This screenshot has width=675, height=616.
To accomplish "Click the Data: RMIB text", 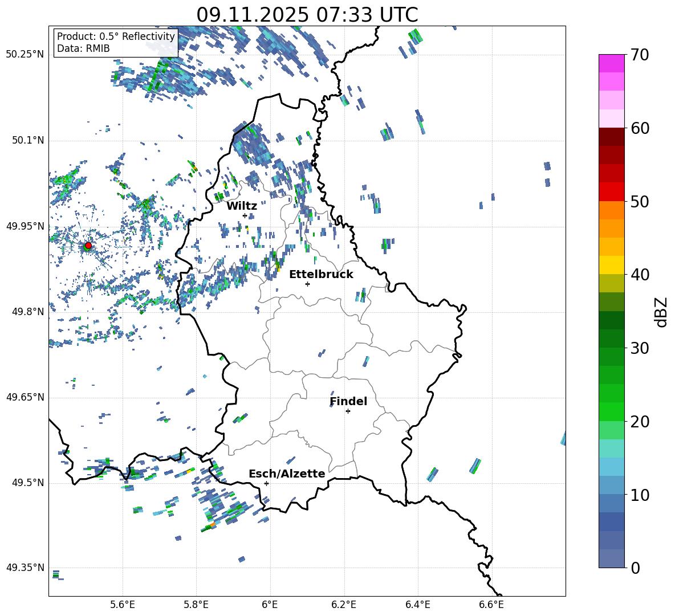I will point(83,48).
